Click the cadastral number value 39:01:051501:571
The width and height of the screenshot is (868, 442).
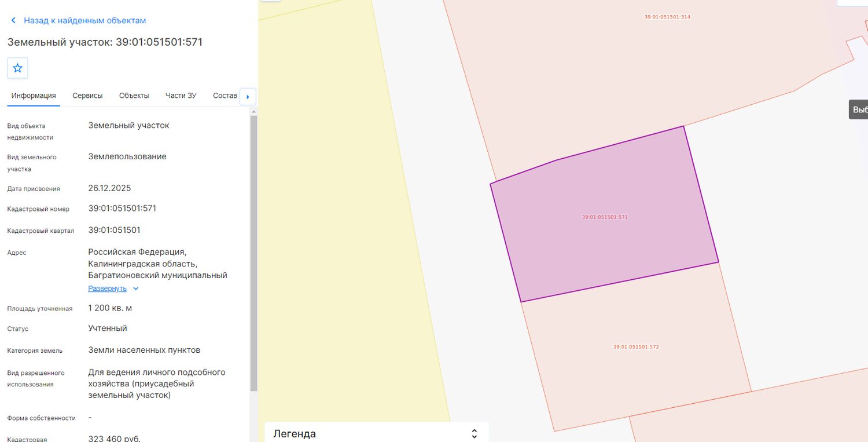122,209
